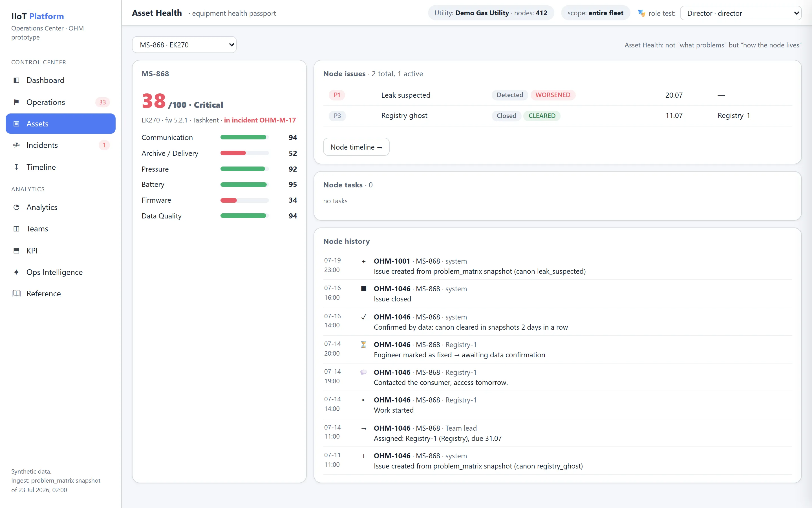Click the IIoT Platform logo title
Screen dimensions: 812x508
click(x=37, y=16)
